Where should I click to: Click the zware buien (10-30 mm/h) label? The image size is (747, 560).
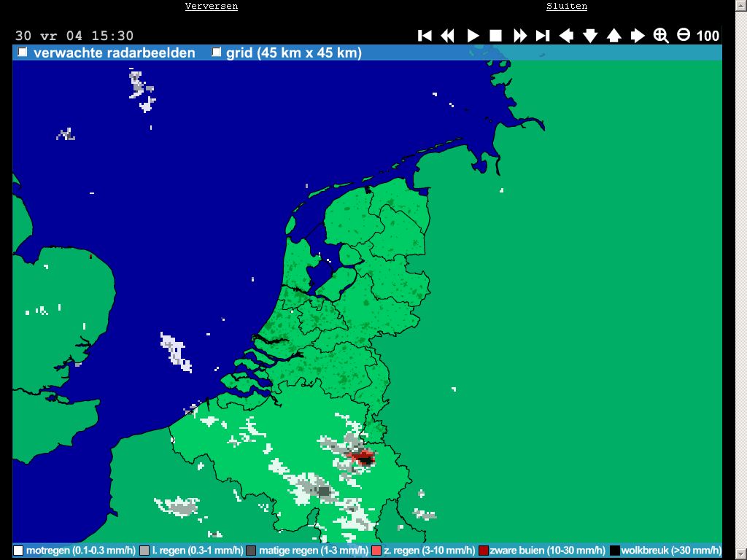point(548,551)
